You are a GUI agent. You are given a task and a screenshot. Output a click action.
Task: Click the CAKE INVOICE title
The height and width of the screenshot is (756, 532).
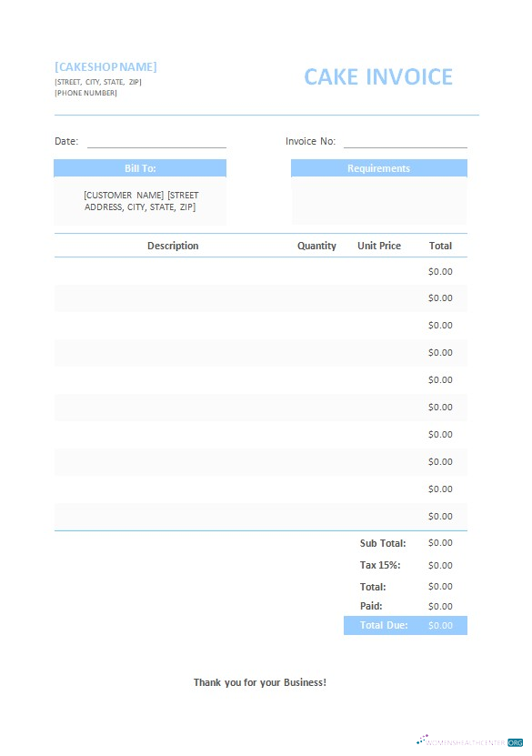(378, 76)
